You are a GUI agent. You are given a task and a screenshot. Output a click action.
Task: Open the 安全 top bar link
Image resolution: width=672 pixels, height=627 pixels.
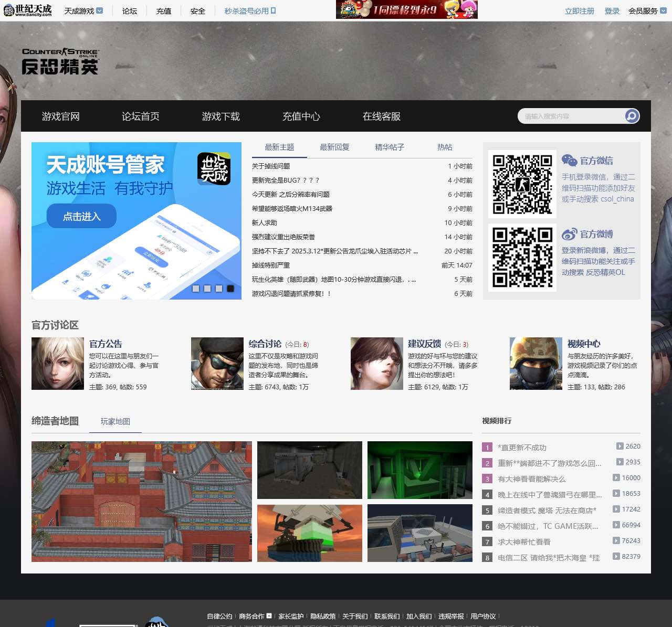tap(198, 10)
